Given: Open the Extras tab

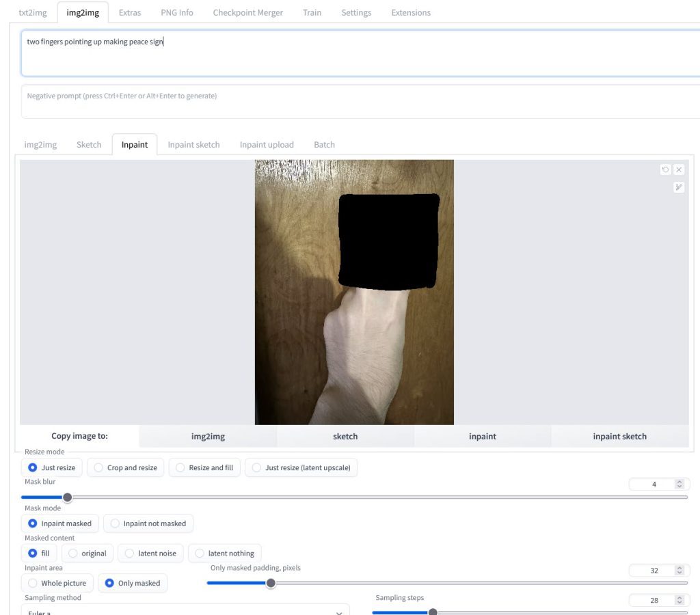Looking at the screenshot, I should click(130, 12).
